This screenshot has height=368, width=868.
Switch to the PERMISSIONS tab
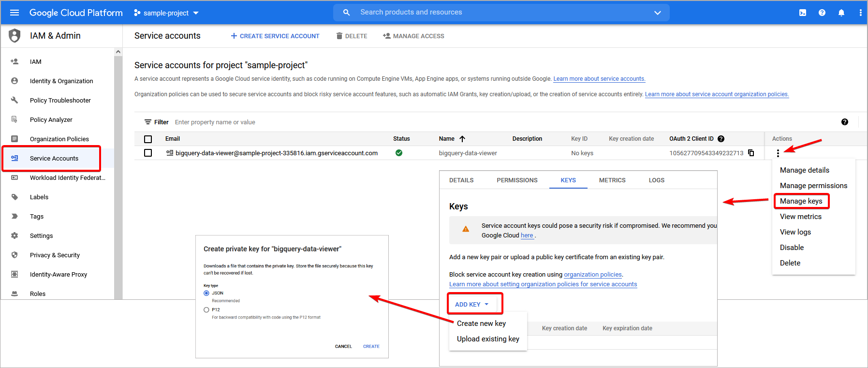(517, 180)
